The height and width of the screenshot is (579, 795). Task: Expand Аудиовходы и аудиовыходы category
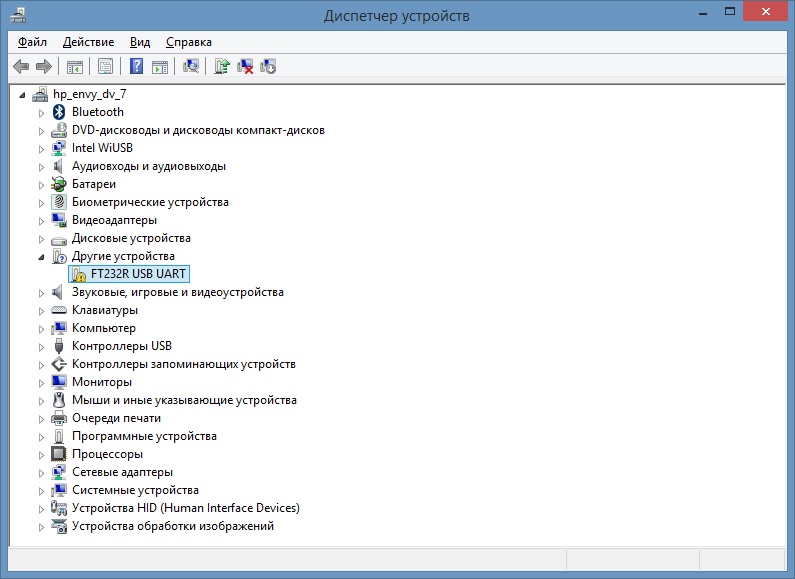(41, 167)
